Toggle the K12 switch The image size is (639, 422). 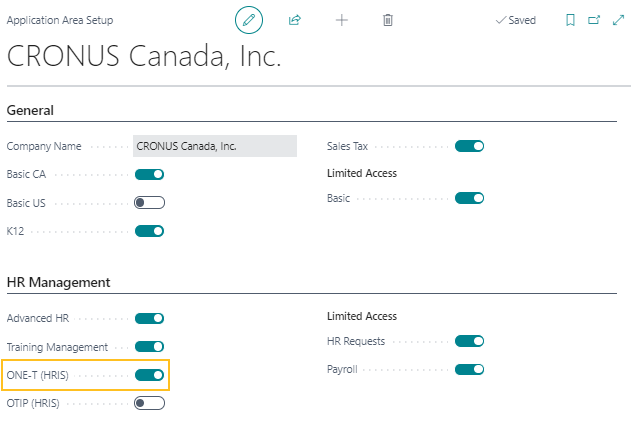pyautogui.click(x=150, y=231)
